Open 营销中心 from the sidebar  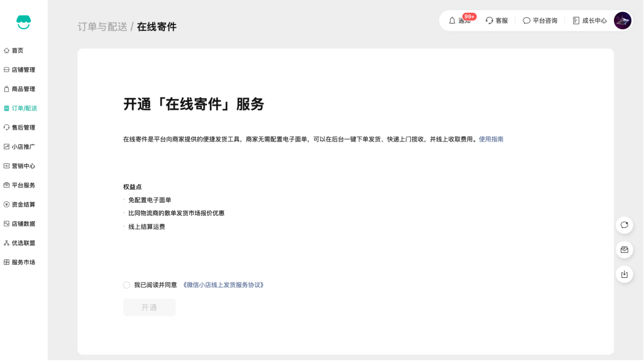coord(23,166)
